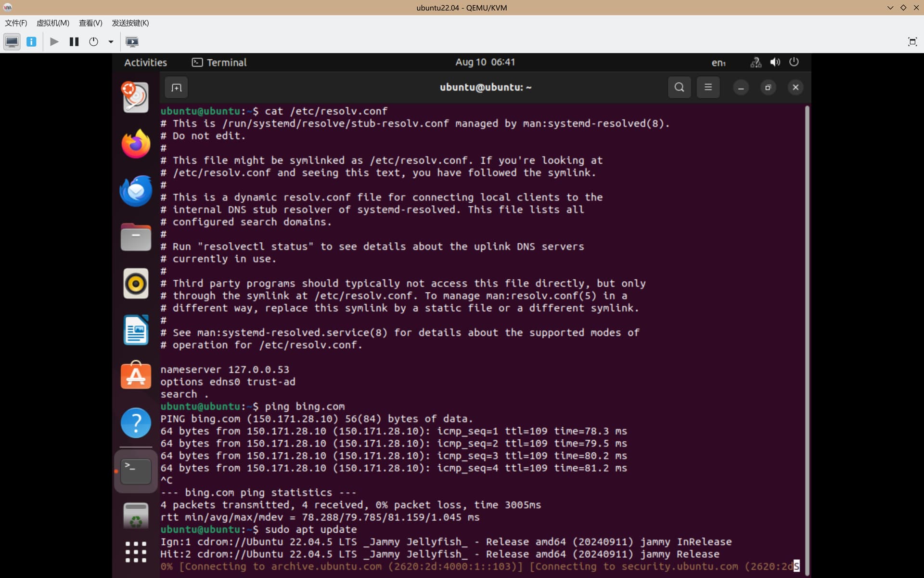Open virtual hardware details info icon
This screenshot has height=578, width=924.
pyautogui.click(x=31, y=42)
